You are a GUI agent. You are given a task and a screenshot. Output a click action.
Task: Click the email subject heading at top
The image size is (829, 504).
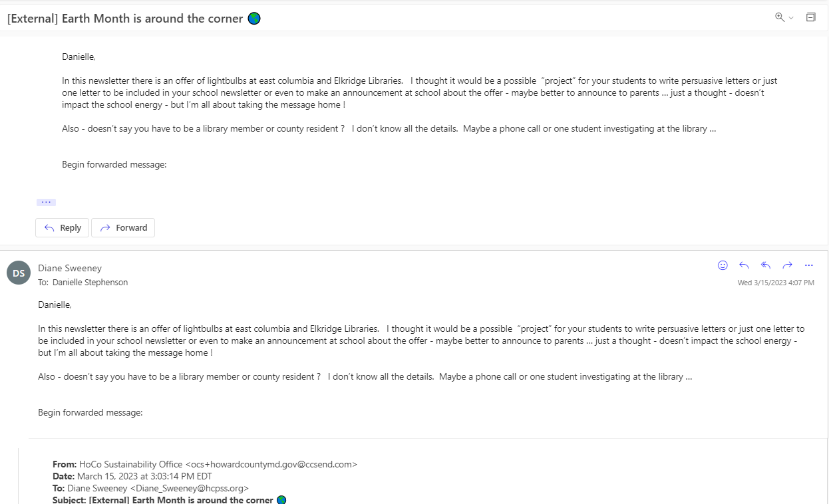click(x=134, y=19)
